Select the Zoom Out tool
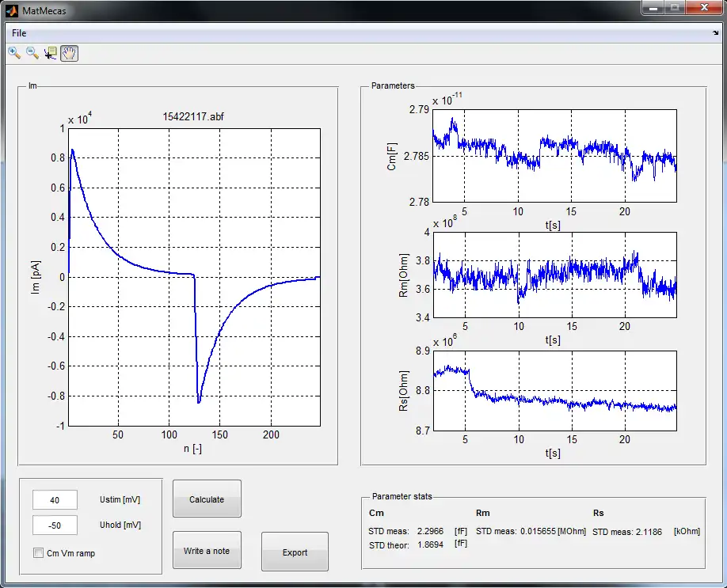 pos(32,53)
